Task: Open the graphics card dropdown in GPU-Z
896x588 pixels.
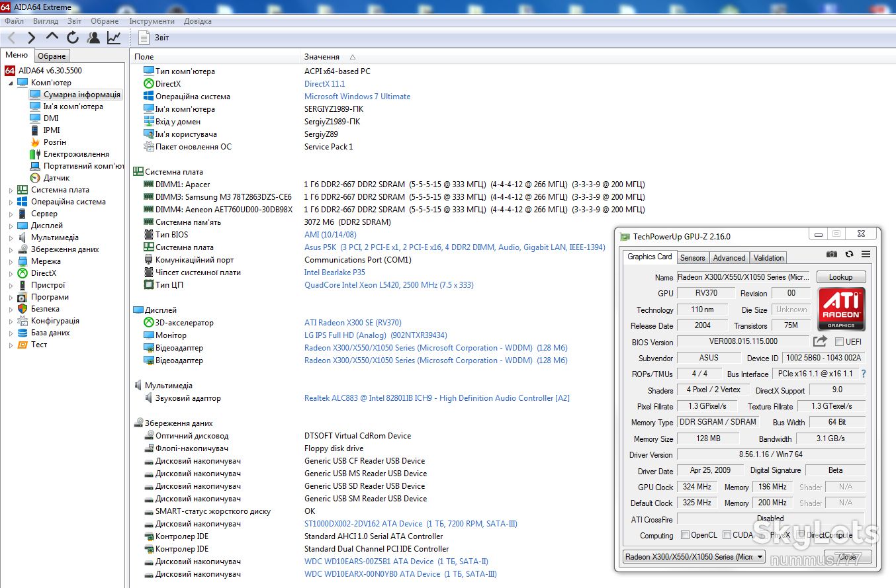Action: pyautogui.click(x=694, y=557)
